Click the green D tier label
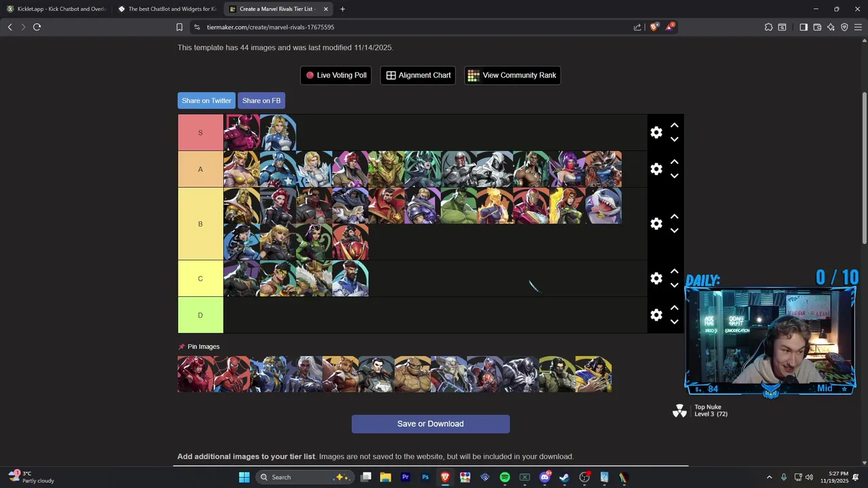Viewport: 868px width, 488px height. coord(200,315)
